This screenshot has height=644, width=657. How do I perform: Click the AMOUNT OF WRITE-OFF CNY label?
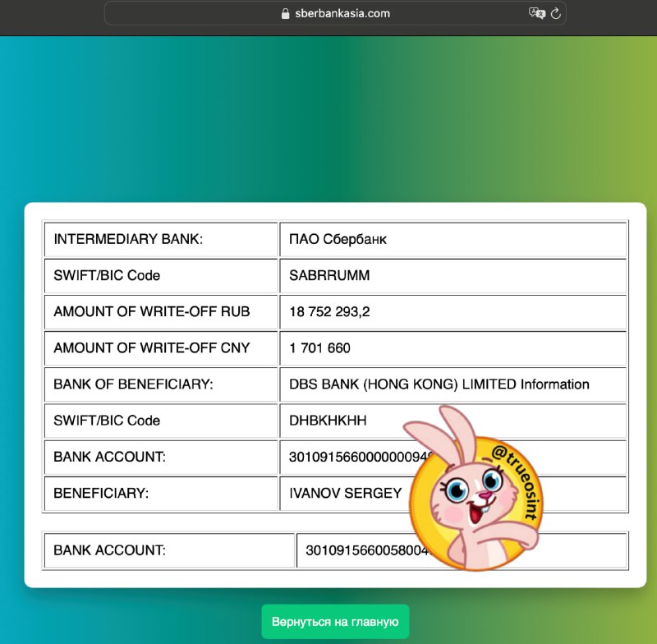[x=152, y=347]
